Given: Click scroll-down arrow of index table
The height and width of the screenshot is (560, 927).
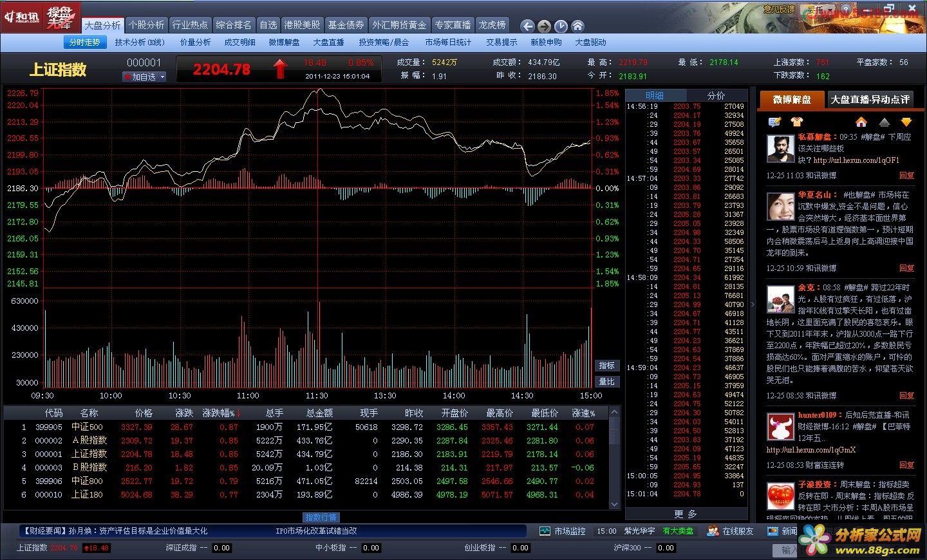Looking at the screenshot, I should 614,504.
